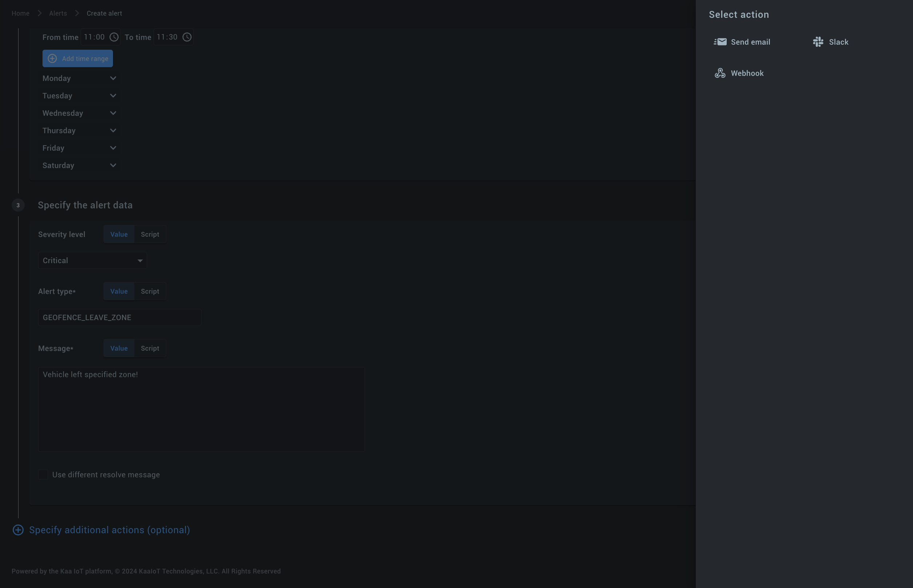
Task: Expand the Saturday schedule
Action: click(80, 166)
